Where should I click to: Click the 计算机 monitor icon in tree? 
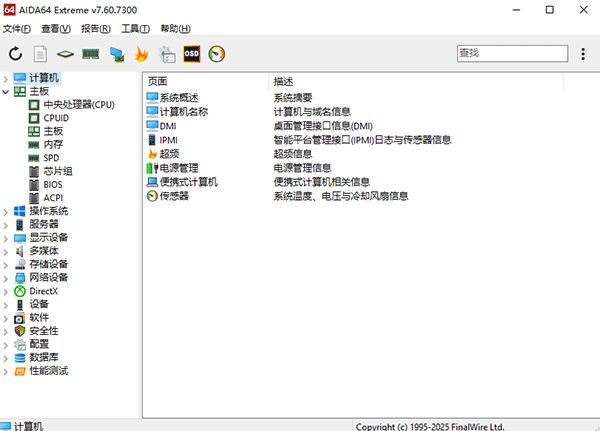[20, 78]
